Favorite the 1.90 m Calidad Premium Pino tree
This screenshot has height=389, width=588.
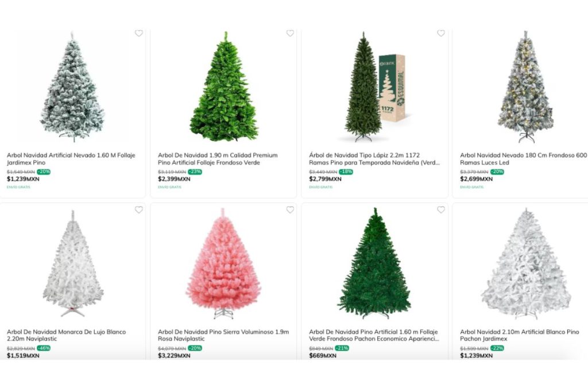click(x=290, y=34)
